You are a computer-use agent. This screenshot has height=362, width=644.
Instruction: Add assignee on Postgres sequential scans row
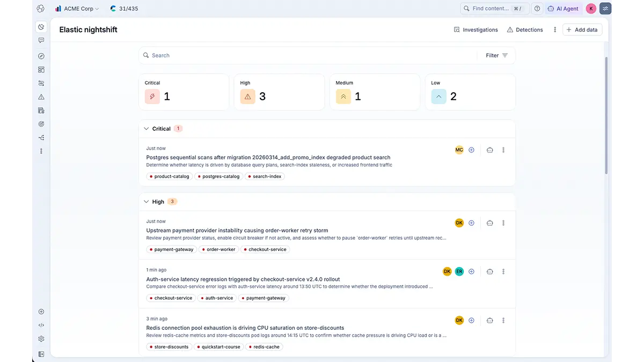click(x=471, y=150)
